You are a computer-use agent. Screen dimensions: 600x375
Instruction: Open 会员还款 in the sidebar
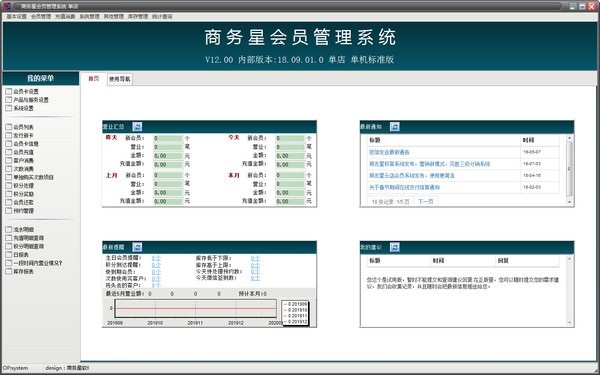coord(20,202)
